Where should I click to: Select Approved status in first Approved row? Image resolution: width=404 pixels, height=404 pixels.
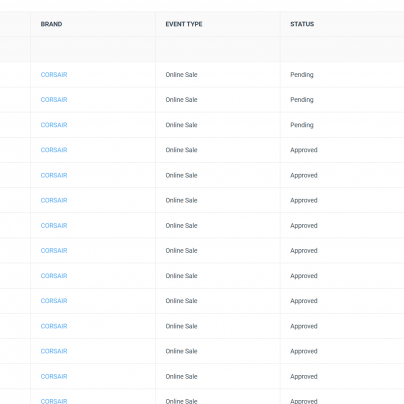pos(304,150)
